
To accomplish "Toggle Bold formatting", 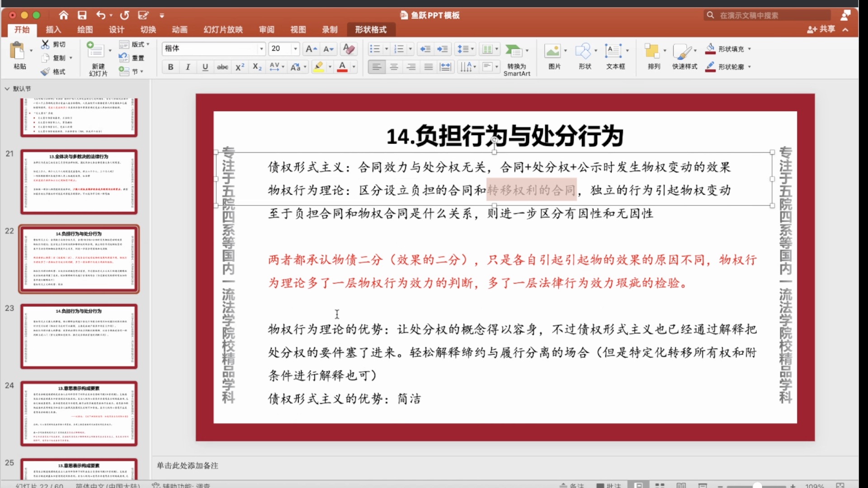I will pyautogui.click(x=170, y=67).
